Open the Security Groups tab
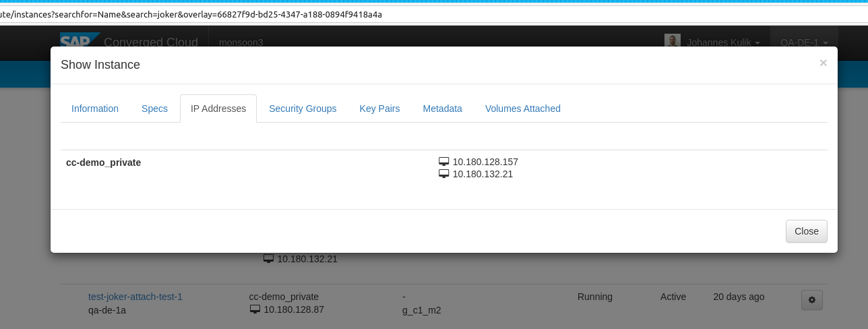 (x=303, y=109)
